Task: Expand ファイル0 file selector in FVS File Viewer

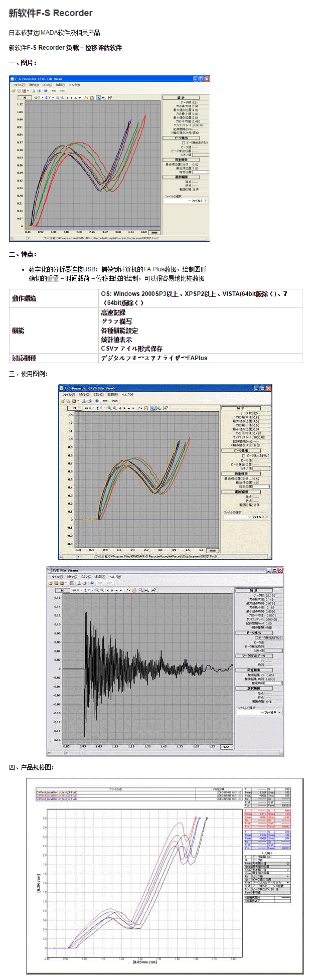Action: pyautogui.click(x=279, y=712)
